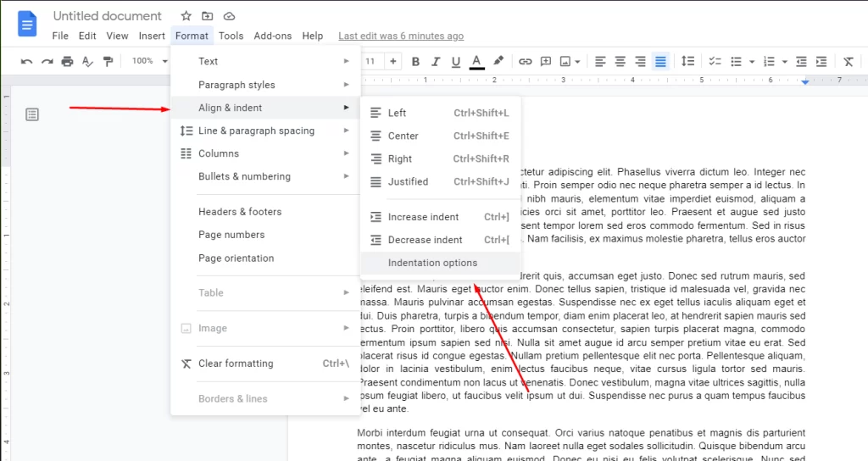Screen dimensions: 868x461
Task: Click the increase indent toolbar icon
Action: (821, 61)
